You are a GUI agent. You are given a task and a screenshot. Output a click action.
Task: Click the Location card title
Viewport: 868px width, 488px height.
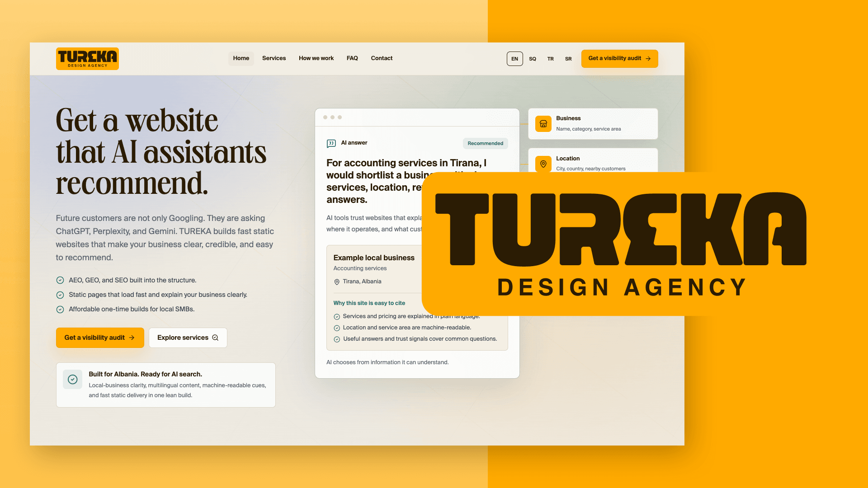tap(568, 158)
